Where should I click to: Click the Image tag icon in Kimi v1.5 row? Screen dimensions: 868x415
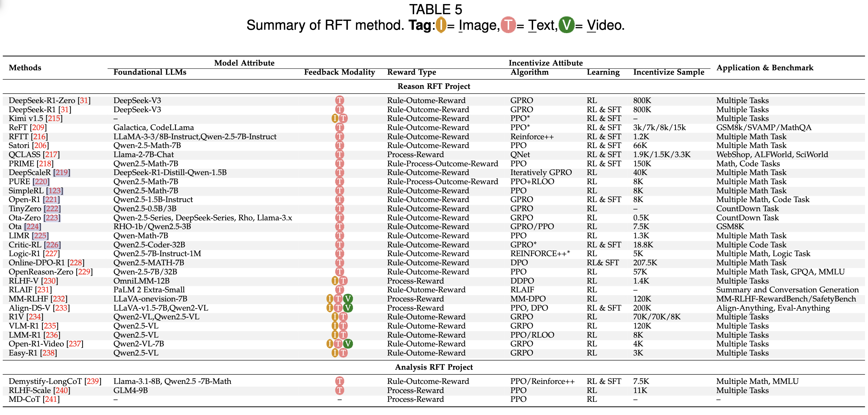tap(335, 118)
